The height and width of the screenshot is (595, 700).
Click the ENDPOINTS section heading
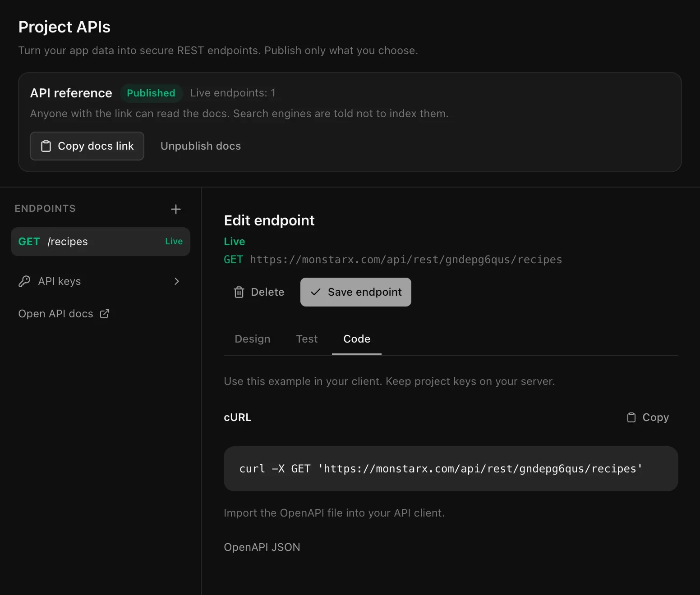pyautogui.click(x=45, y=209)
